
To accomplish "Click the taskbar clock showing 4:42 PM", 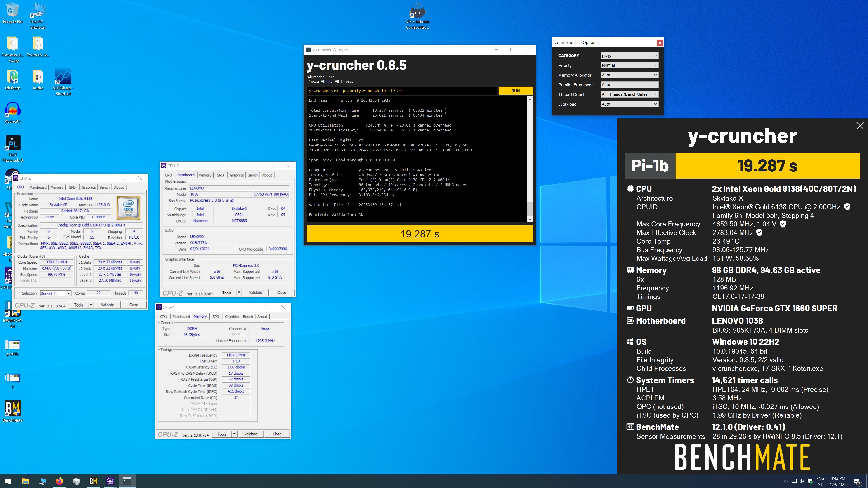I will coord(838,481).
